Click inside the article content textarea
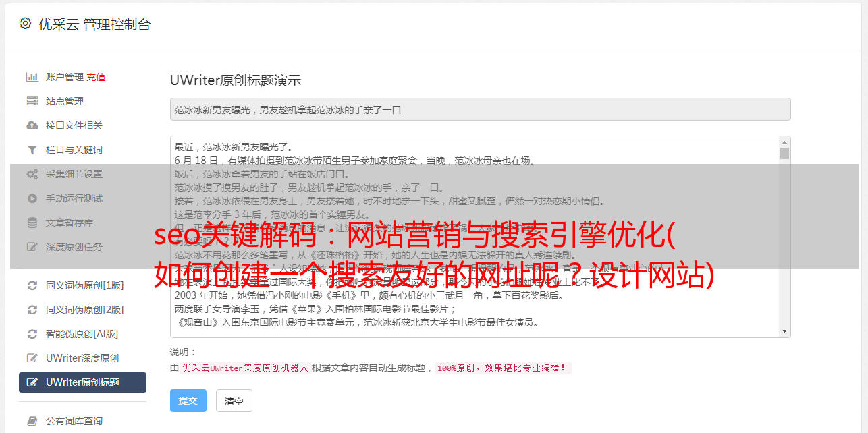Screen dimensions: 868x433 pyautogui.click(x=474, y=237)
